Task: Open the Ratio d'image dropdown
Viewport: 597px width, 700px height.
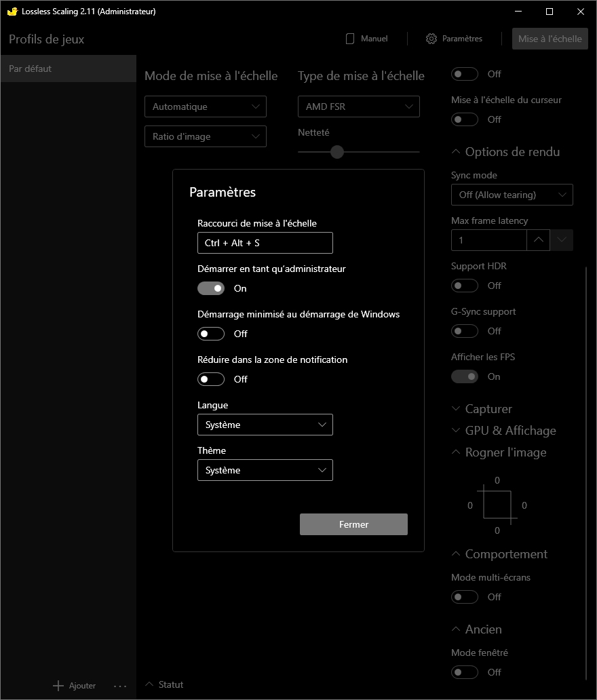Action: [x=206, y=136]
